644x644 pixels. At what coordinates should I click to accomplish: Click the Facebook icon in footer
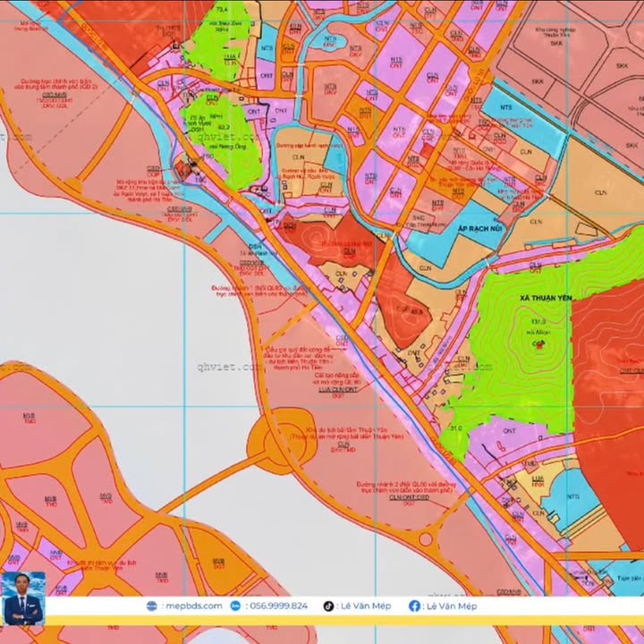(x=414, y=606)
